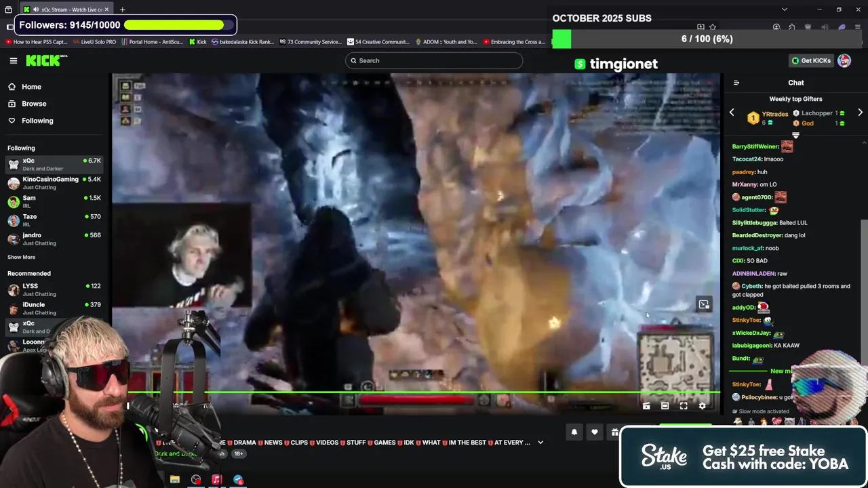Click the Kick search field

434,60
